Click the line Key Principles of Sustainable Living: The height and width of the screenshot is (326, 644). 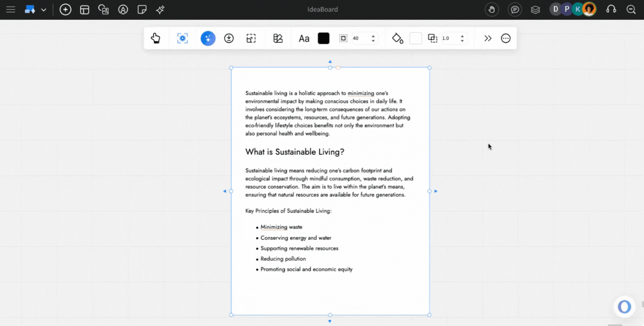pyautogui.click(x=288, y=211)
